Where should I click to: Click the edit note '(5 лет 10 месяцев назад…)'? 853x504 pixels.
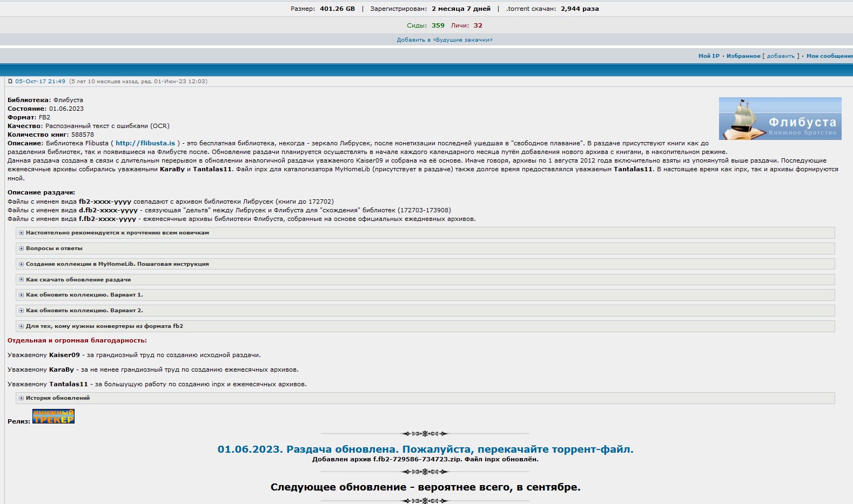138,82
